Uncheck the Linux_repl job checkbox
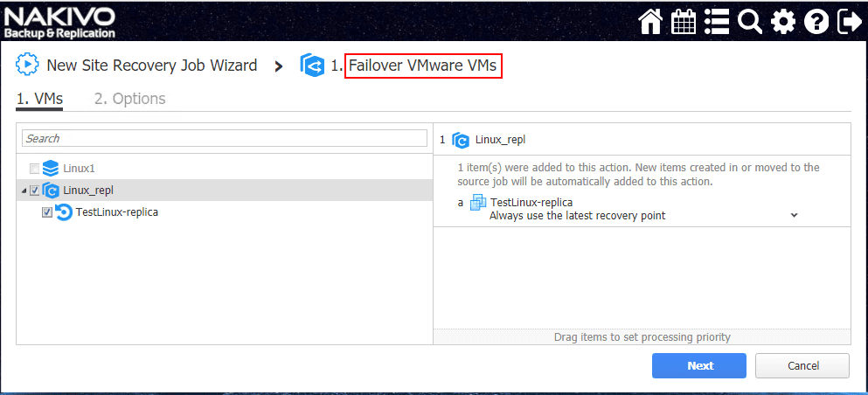This screenshot has height=395, width=868. click(x=34, y=191)
